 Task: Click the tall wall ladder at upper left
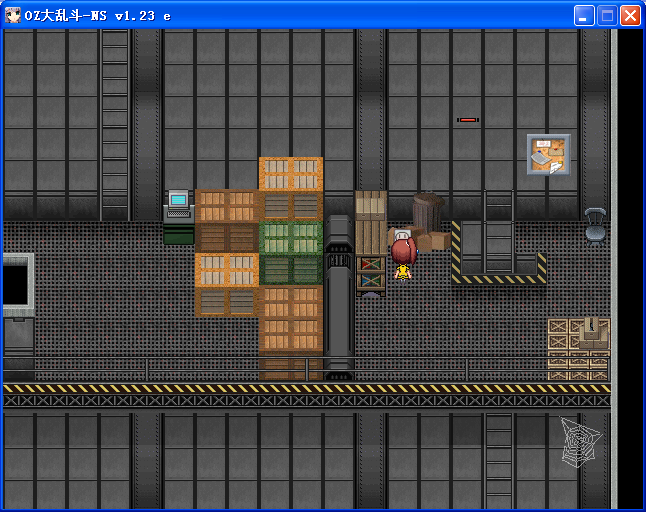[115, 125]
